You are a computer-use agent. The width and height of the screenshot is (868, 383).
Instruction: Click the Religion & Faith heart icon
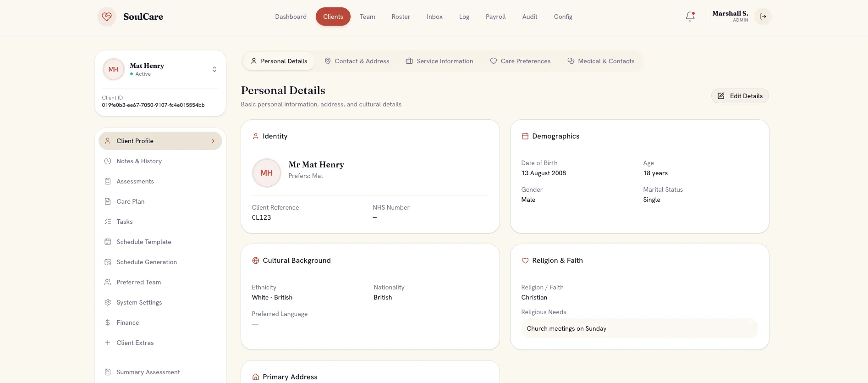coord(525,261)
